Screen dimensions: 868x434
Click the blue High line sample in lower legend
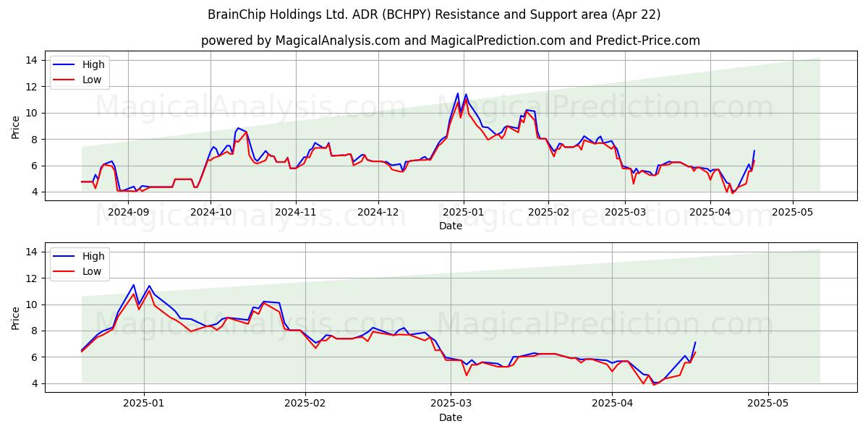coord(64,257)
